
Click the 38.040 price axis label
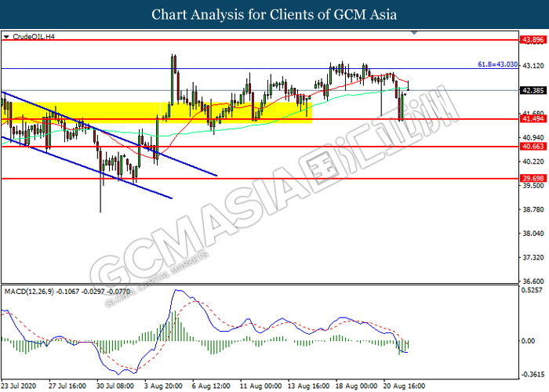point(533,234)
